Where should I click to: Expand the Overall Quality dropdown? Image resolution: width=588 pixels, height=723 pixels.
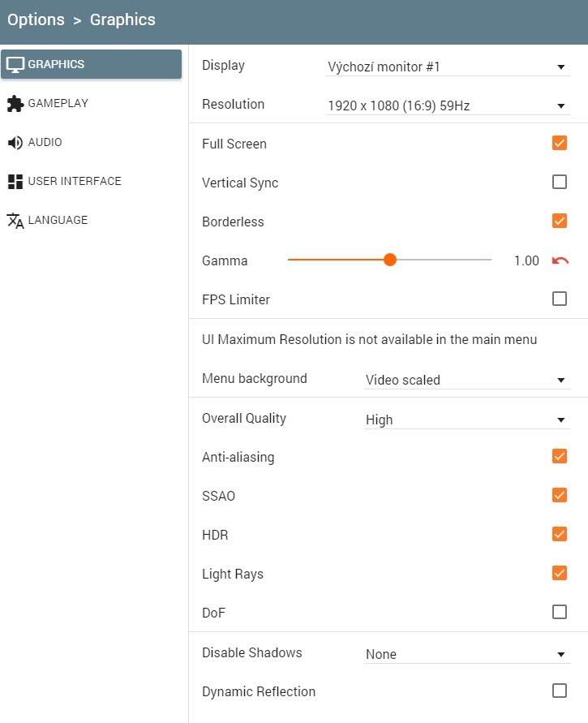(466, 420)
